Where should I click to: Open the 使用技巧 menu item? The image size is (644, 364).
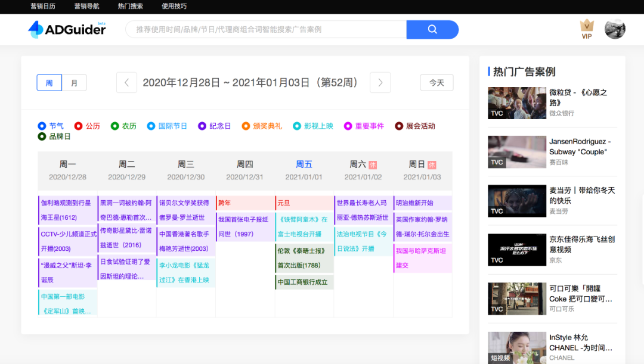174,6
